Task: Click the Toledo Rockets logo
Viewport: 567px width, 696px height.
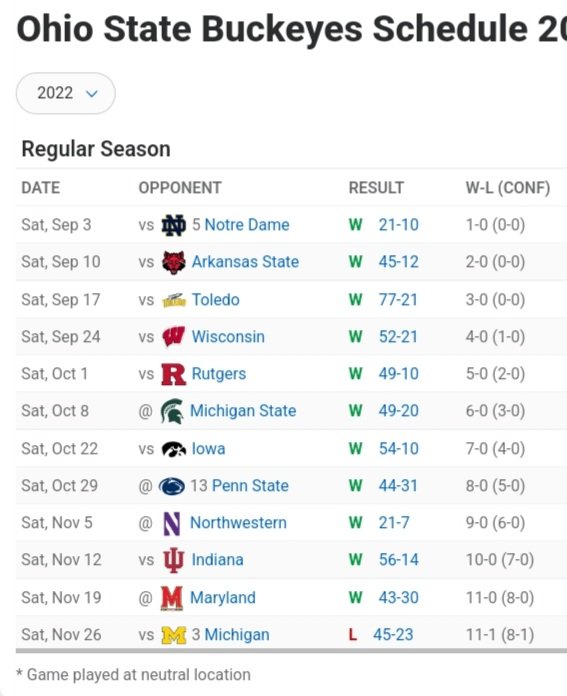Action: (173, 300)
